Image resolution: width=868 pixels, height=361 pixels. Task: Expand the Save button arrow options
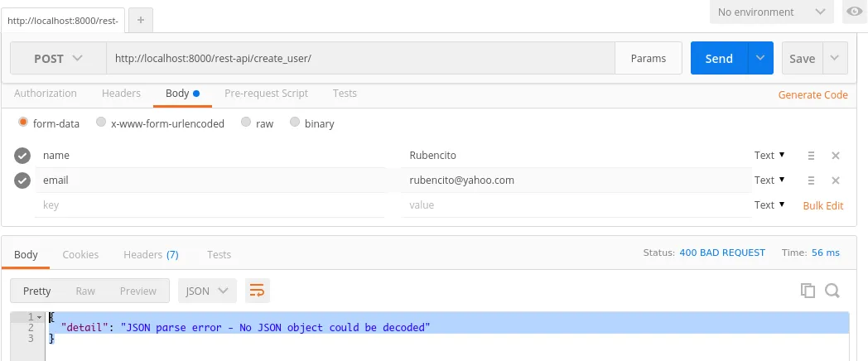coord(836,58)
